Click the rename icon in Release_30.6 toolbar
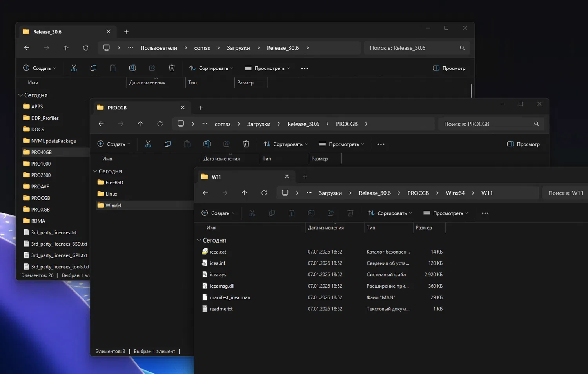 tap(132, 68)
